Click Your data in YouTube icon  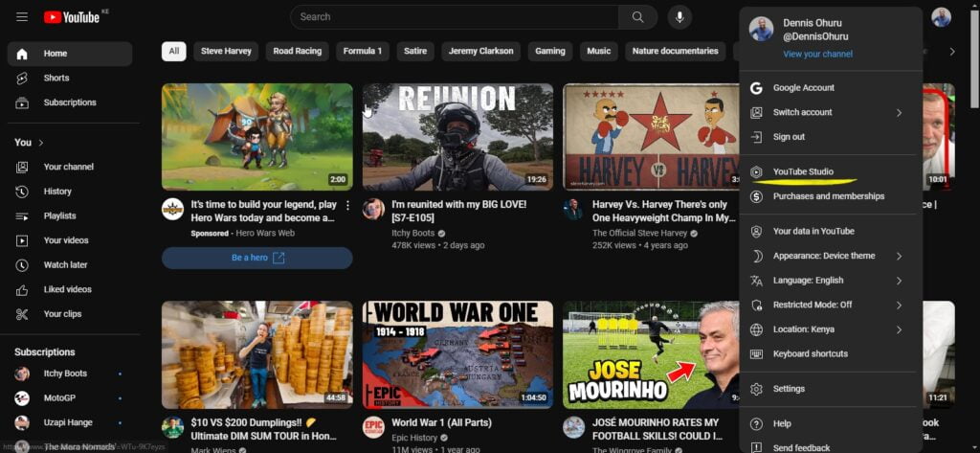point(756,232)
